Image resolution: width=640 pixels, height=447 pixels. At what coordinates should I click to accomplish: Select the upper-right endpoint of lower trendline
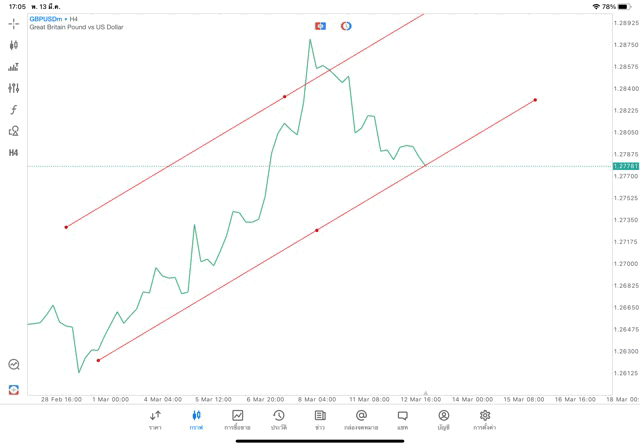[x=536, y=100]
